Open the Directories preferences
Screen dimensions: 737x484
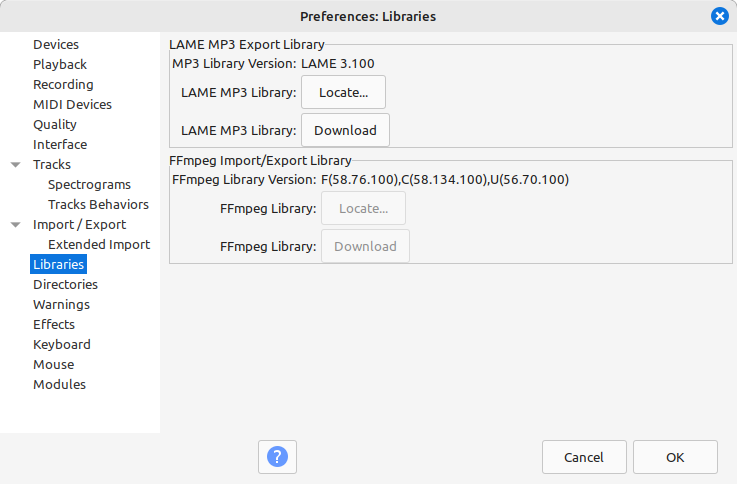click(65, 284)
